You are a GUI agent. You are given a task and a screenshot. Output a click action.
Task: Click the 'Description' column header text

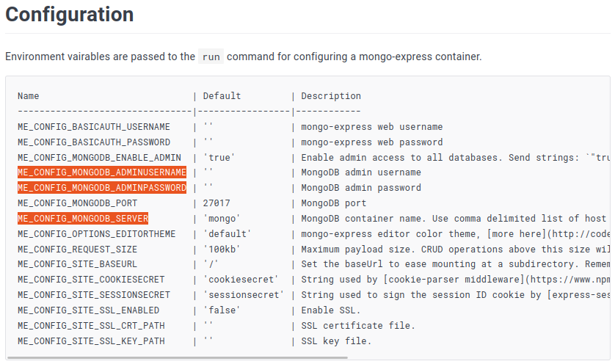[x=331, y=96]
